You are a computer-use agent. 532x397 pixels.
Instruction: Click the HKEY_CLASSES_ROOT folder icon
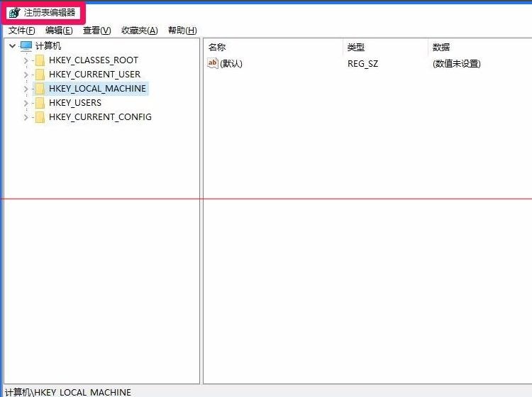coord(40,60)
